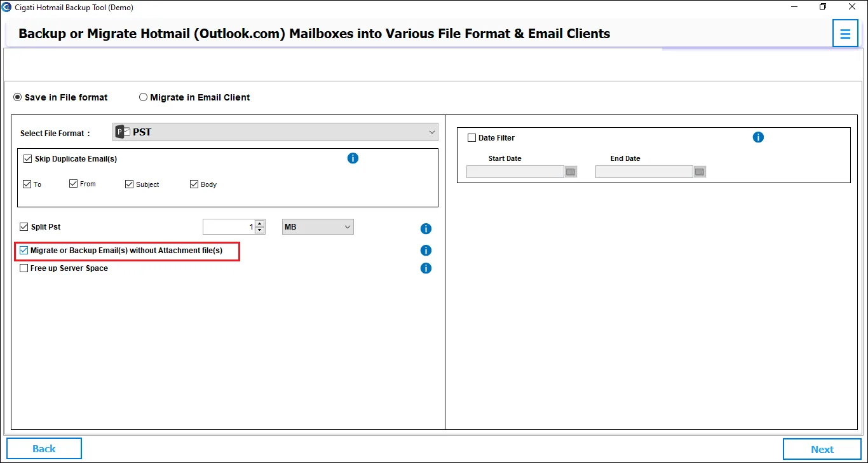The image size is (868, 463).
Task: Uncheck the To duplicate filter
Action: click(x=27, y=184)
